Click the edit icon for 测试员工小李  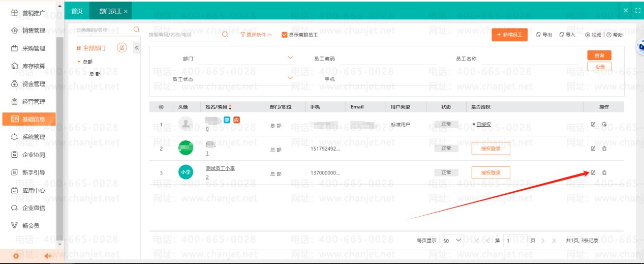(593, 172)
